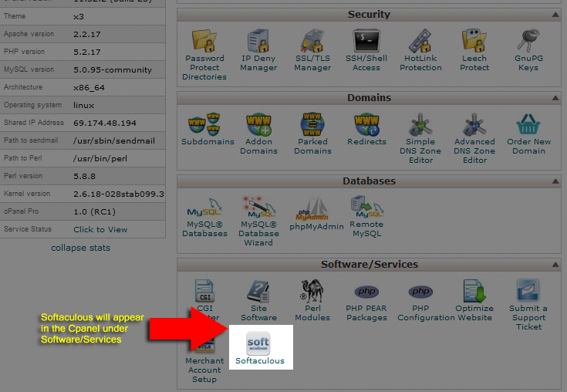Collapse the Software/Services section arrow
Image resolution: width=567 pixels, height=392 pixels.
555,265
